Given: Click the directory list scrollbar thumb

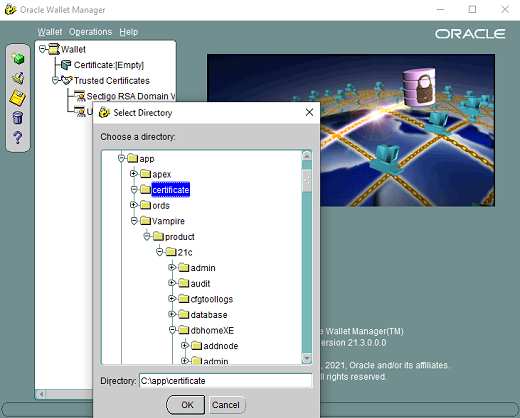Looking at the screenshot, I should [306, 181].
